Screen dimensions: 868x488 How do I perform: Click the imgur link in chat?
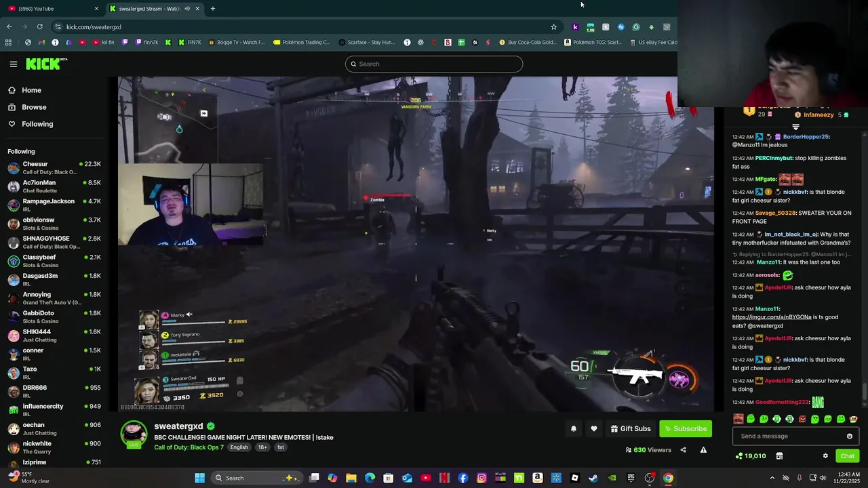point(772,317)
